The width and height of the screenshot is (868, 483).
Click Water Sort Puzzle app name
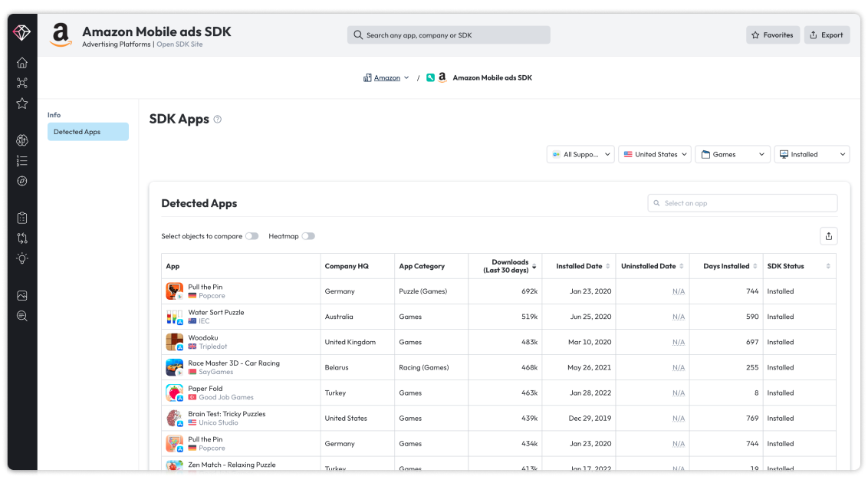pyautogui.click(x=216, y=312)
